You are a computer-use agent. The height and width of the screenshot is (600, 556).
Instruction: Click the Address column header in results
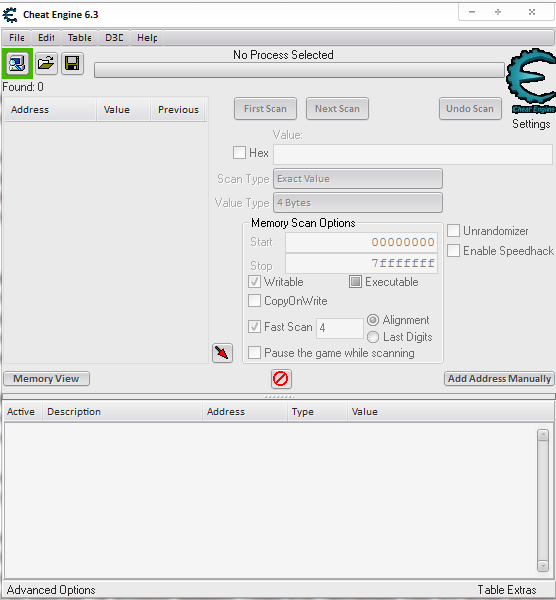pos(50,110)
